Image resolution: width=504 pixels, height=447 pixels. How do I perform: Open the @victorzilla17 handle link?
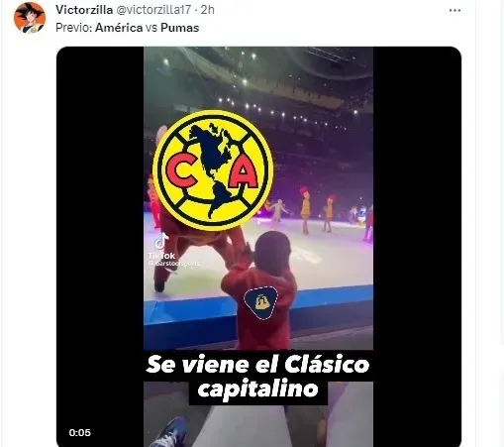coord(153,10)
